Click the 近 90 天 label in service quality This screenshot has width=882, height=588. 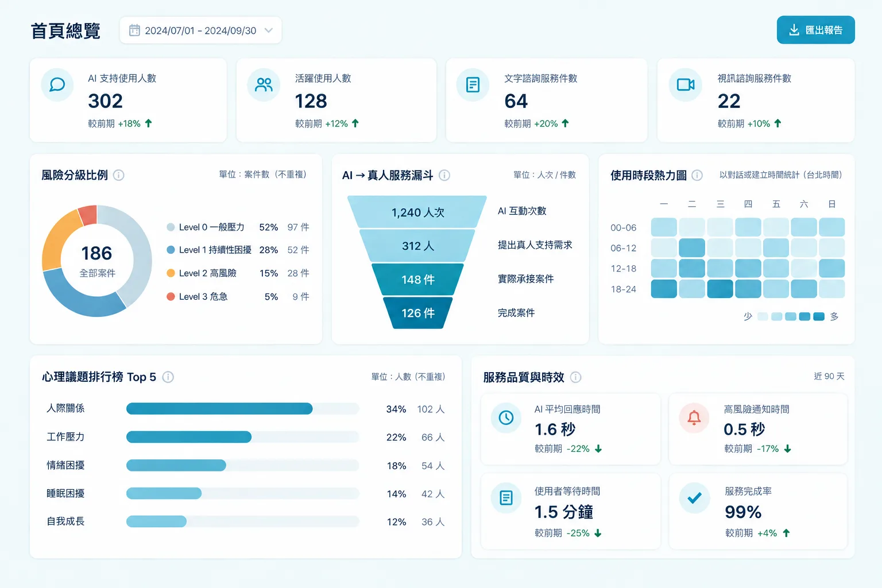tap(829, 376)
